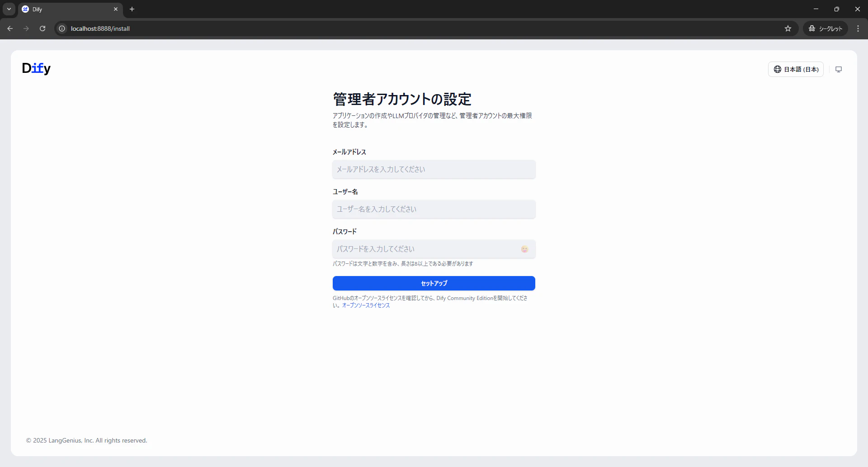Open the tab search dropdown arrow

[9, 9]
